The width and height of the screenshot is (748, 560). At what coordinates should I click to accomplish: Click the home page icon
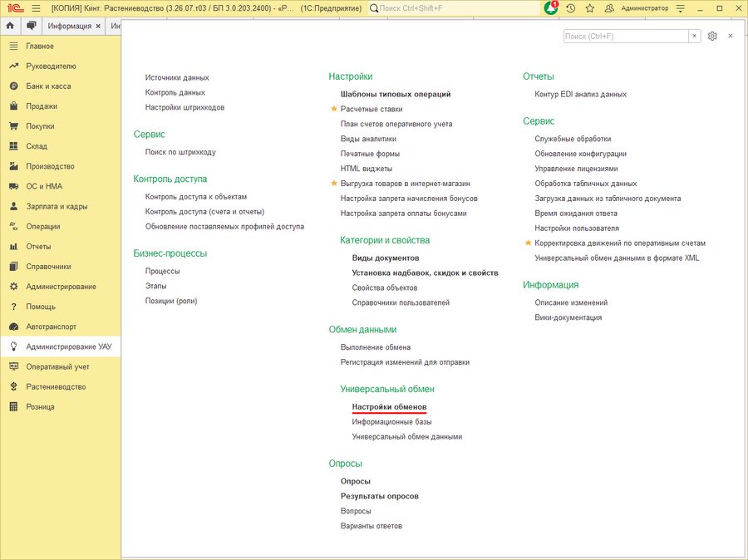tap(10, 26)
